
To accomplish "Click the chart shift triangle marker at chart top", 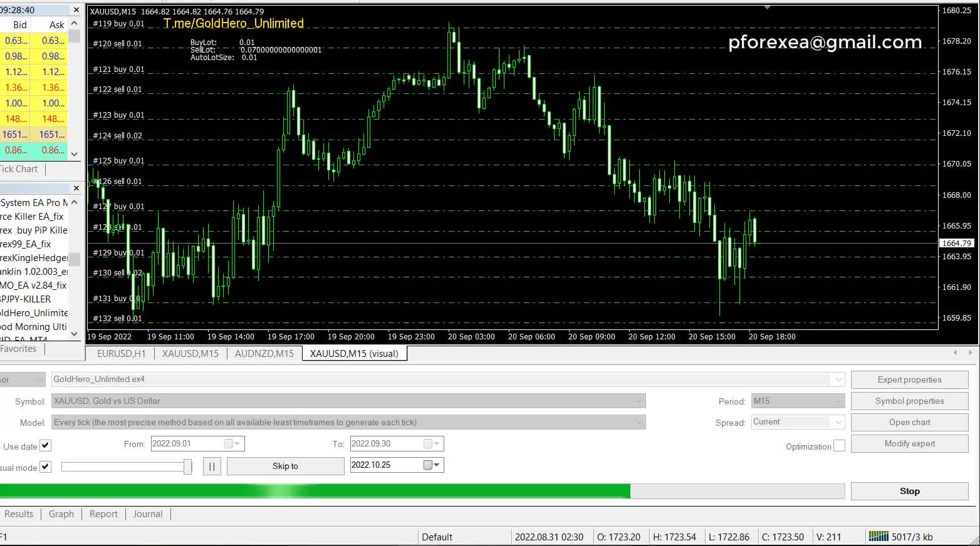I will click(x=767, y=8).
